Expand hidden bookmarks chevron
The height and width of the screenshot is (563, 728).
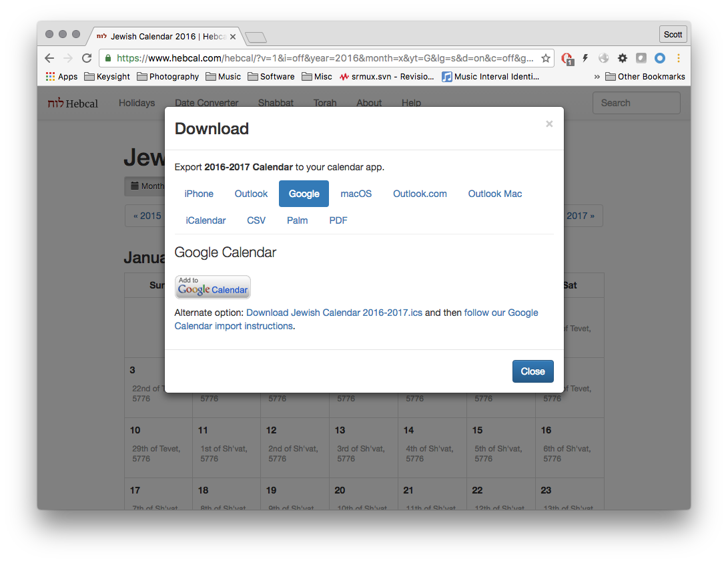597,77
